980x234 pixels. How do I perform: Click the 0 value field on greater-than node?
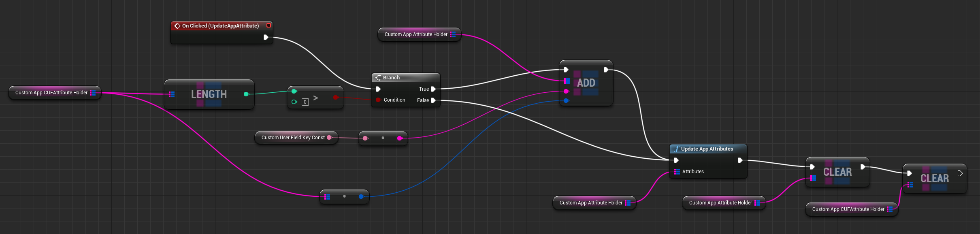(x=305, y=102)
